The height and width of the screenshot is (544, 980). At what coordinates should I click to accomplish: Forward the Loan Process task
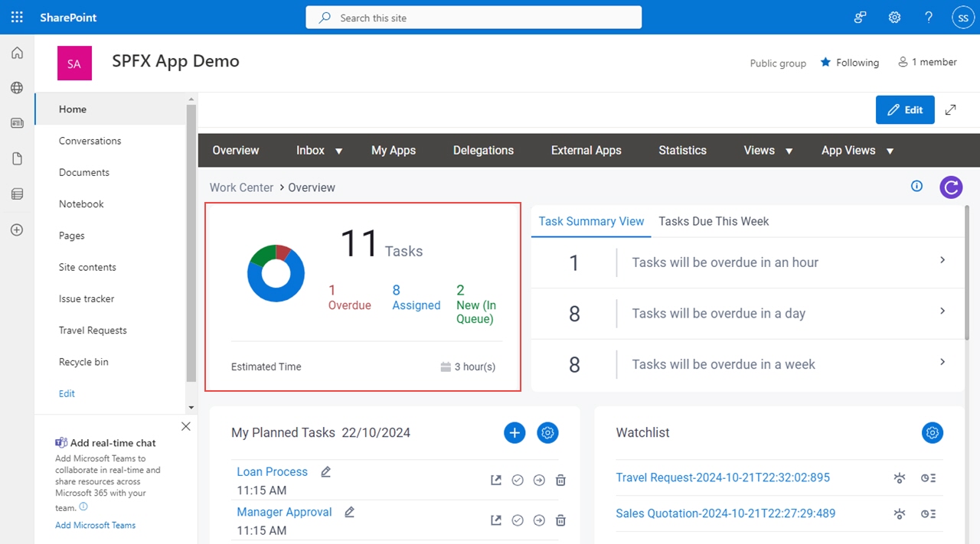[x=539, y=480]
